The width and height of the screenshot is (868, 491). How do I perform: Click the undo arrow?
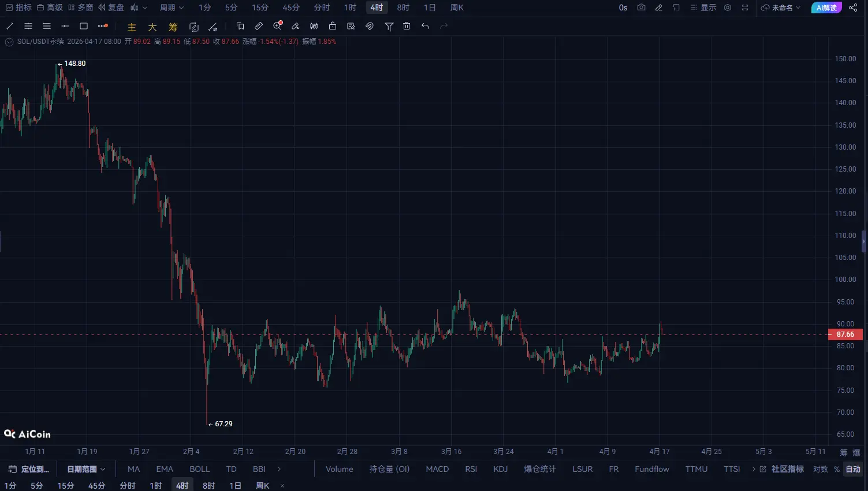tap(426, 26)
